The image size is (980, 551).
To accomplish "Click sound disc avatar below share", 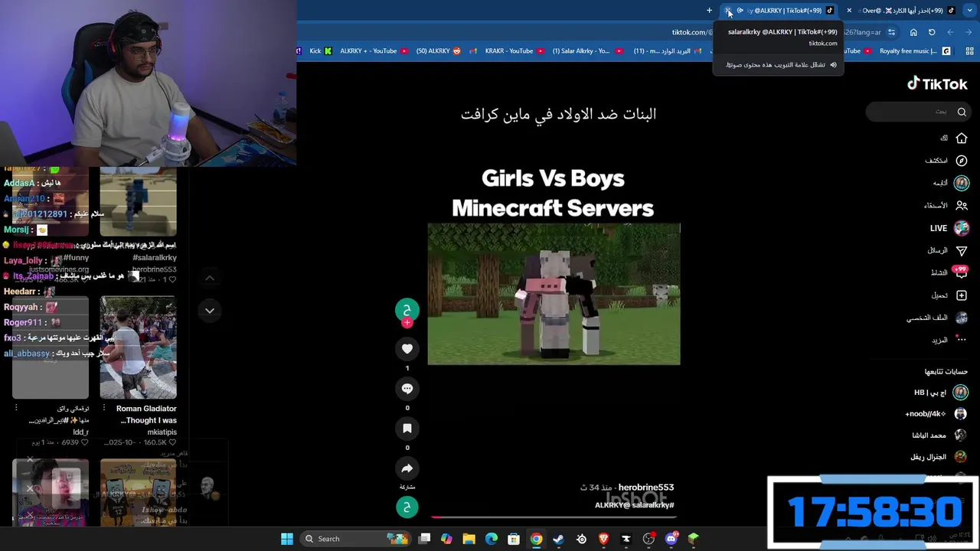I will pyautogui.click(x=407, y=507).
